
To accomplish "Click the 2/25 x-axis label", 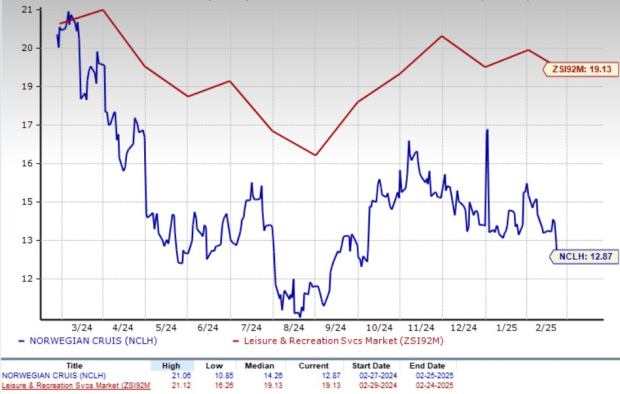I will 545,328.
